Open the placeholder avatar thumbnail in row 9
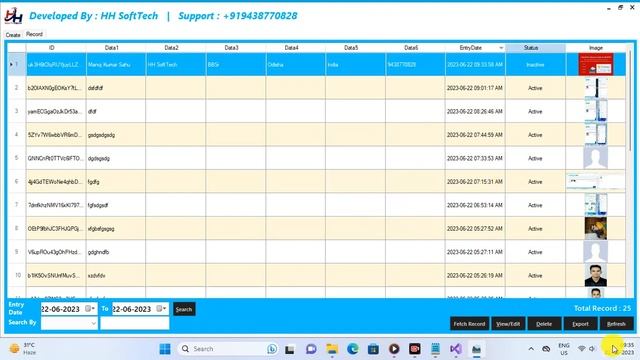Image resolution: width=640 pixels, height=360 pixels. [596, 252]
